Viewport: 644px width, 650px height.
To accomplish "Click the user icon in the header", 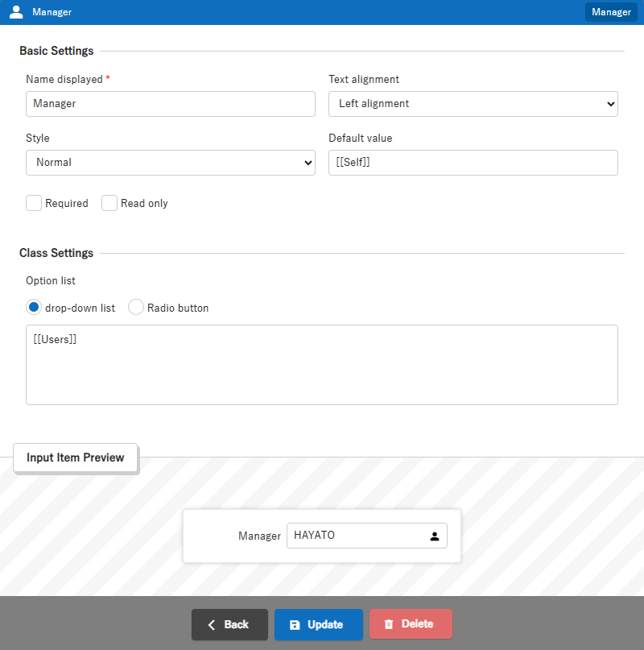I will [x=16, y=12].
